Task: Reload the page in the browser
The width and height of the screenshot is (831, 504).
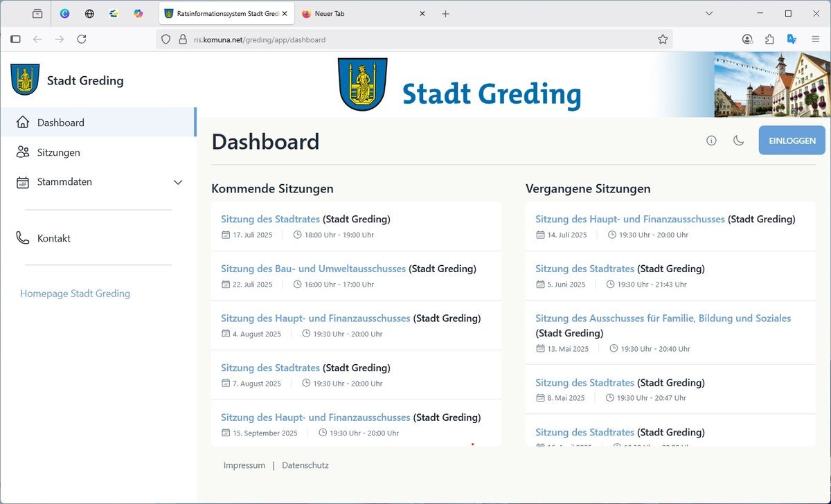Action: 82,39
